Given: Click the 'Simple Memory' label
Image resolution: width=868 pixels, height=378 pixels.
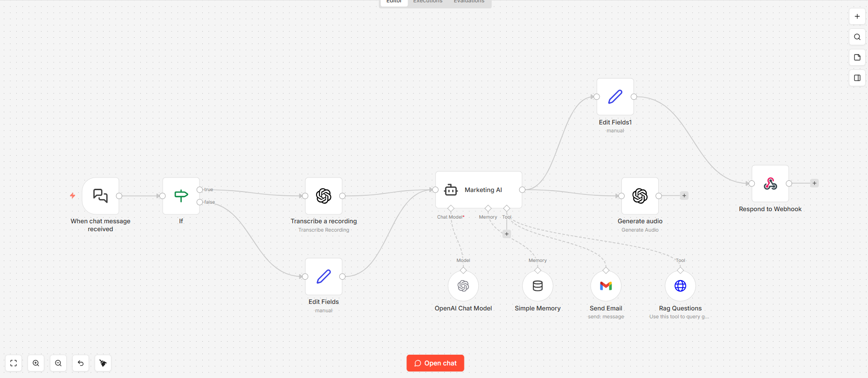Looking at the screenshot, I should coord(537,308).
